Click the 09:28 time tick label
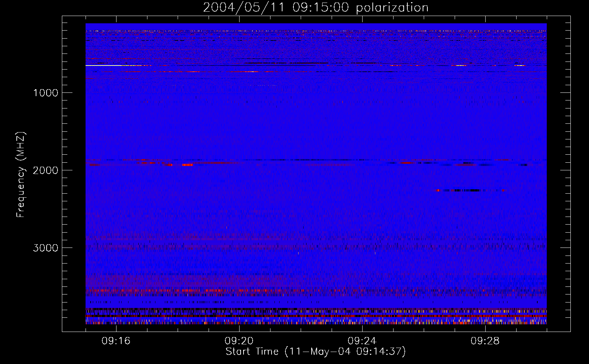 click(485, 341)
